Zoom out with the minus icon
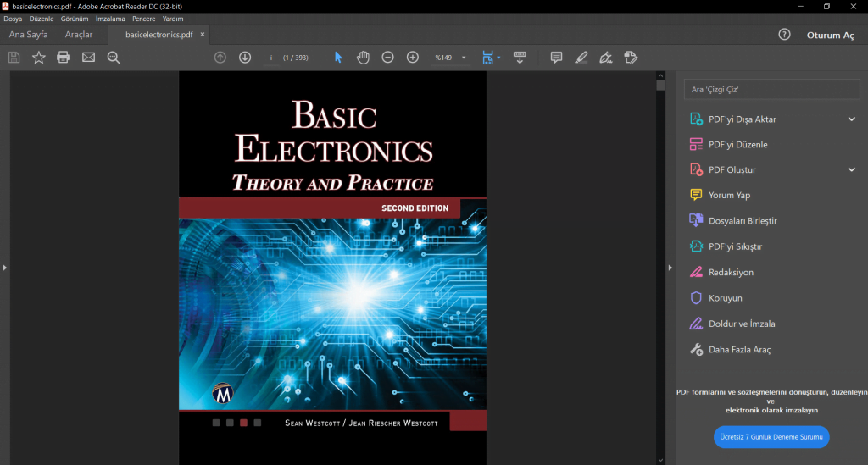This screenshot has width=868, height=465. pyautogui.click(x=388, y=58)
